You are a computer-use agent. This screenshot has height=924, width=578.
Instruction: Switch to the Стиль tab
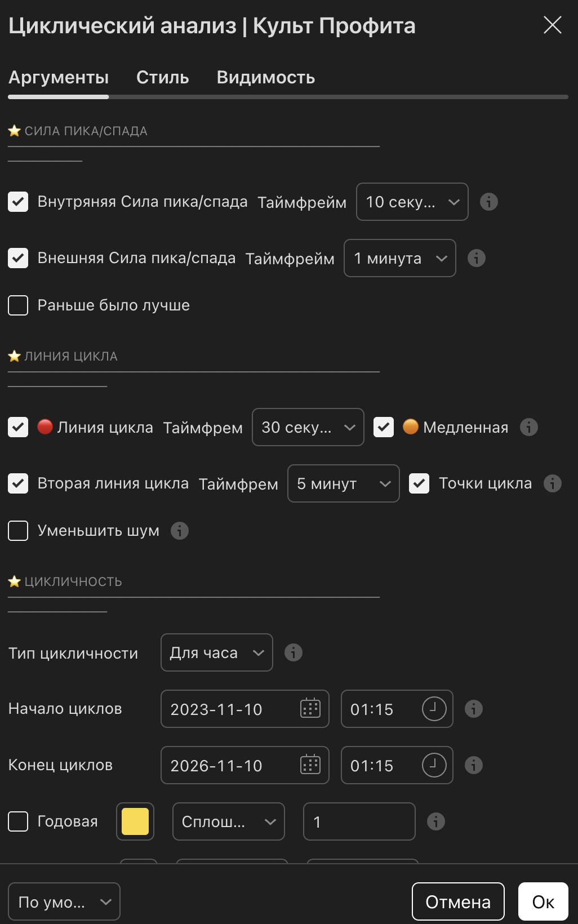point(162,77)
